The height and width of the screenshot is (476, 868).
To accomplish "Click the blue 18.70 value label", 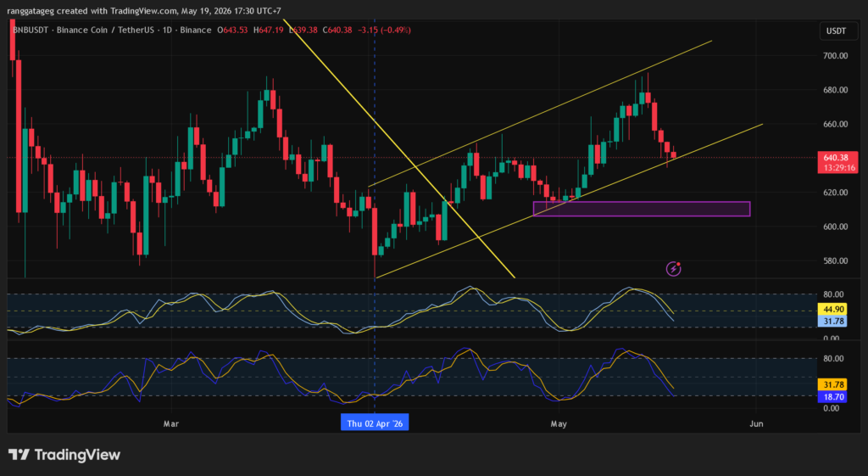I will tap(832, 397).
